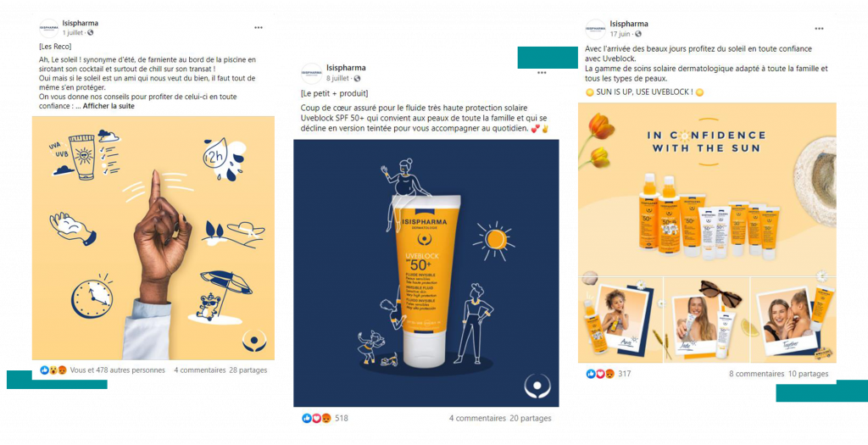Open 10 partages on the 17 juin post
Image resolution: width=868 pixels, height=445 pixels.
pos(808,374)
